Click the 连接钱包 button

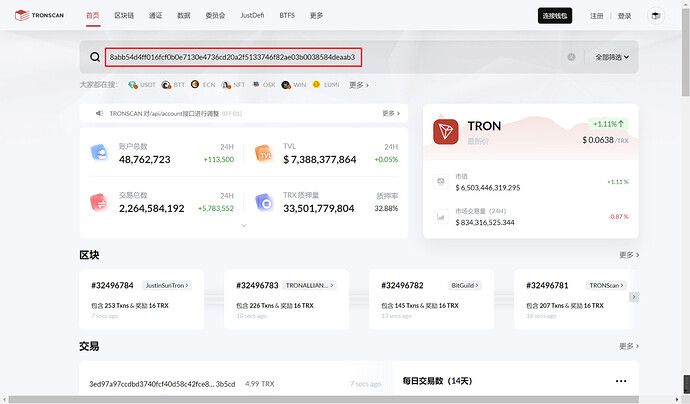(x=555, y=16)
